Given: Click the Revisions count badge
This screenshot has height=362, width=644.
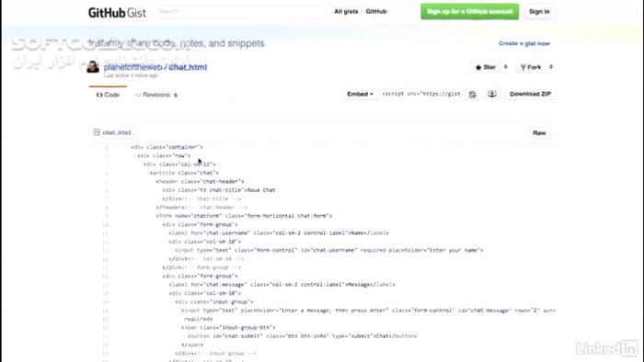Looking at the screenshot, I should click(176, 96).
